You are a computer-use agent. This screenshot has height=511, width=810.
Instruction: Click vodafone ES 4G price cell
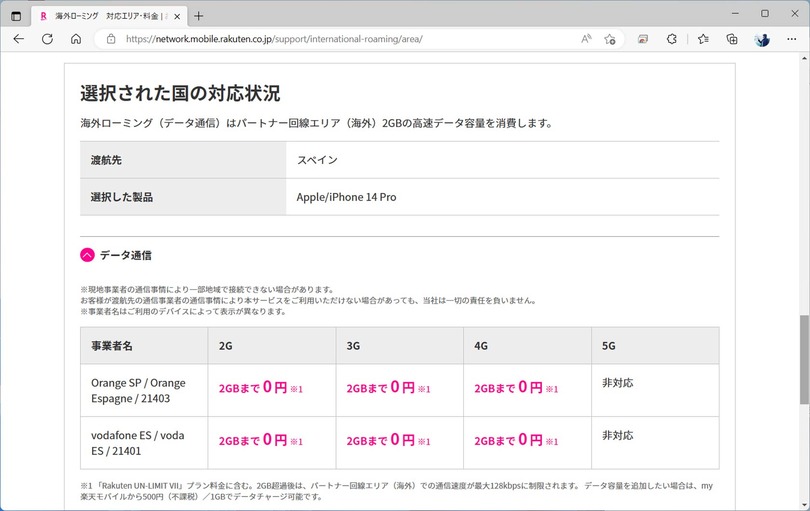click(x=527, y=443)
